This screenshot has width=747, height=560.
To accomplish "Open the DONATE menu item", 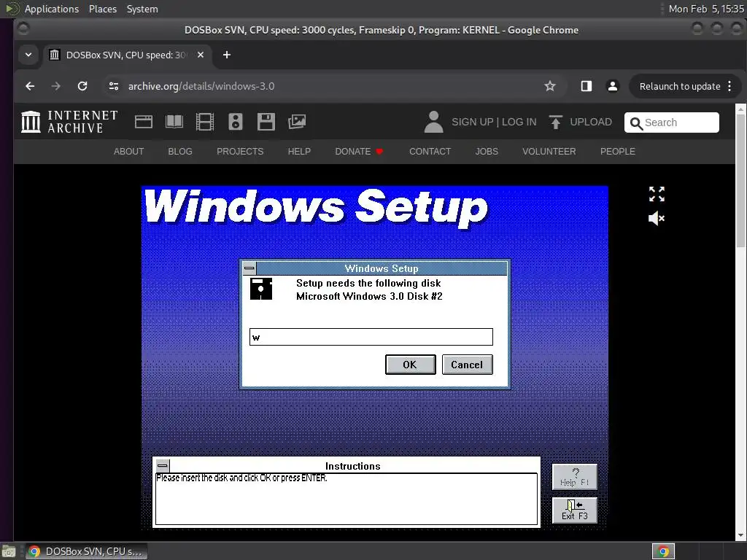I will click(x=359, y=152).
